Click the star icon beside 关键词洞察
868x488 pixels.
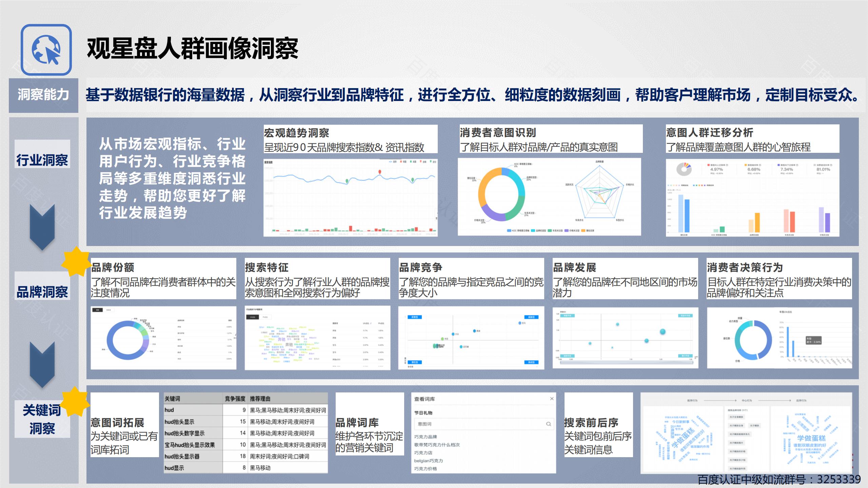pyautogui.click(x=76, y=402)
